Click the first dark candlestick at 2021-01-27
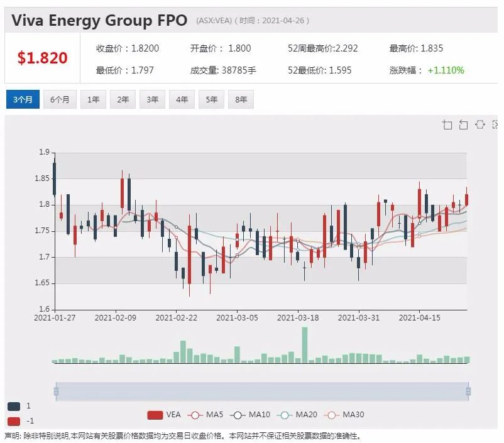 (x=54, y=178)
